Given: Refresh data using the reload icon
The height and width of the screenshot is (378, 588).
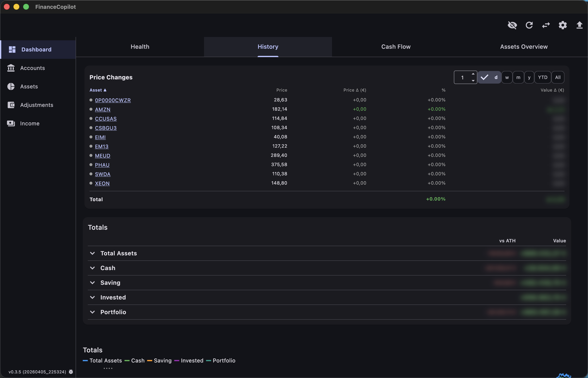Looking at the screenshot, I should point(529,25).
